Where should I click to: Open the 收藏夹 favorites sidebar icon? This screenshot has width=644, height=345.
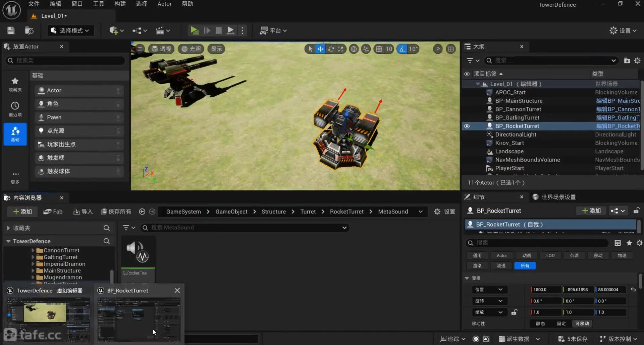tap(15, 84)
